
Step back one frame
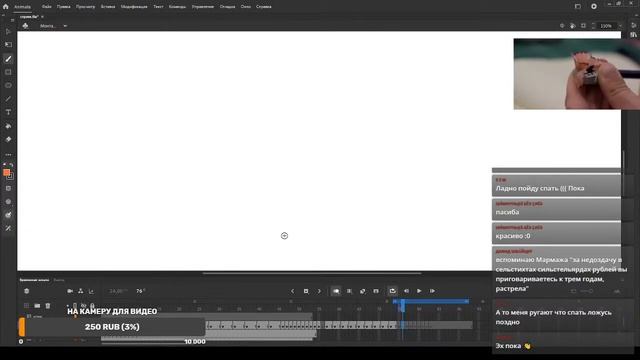406,291
